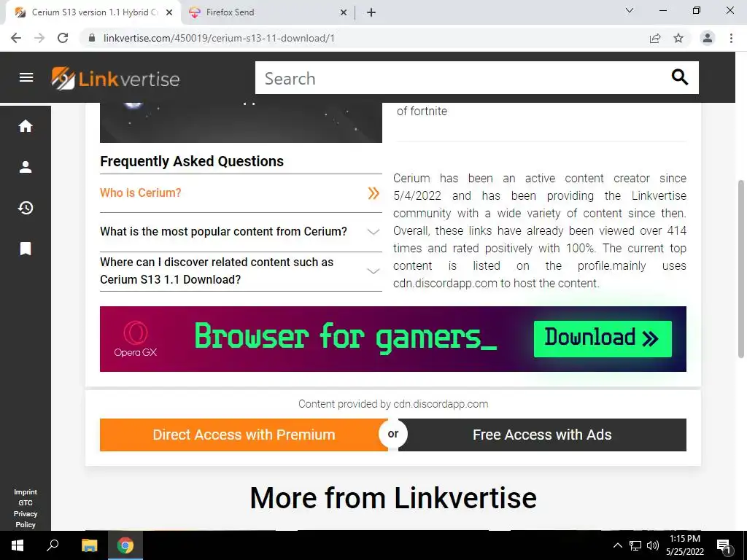The height and width of the screenshot is (560, 747).
Task: Choose Free Access with Ads
Action: tap(542, 435)
